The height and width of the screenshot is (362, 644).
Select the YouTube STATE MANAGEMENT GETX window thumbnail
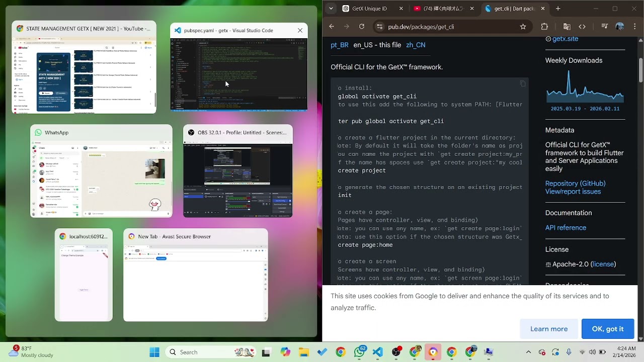(84, 67)
